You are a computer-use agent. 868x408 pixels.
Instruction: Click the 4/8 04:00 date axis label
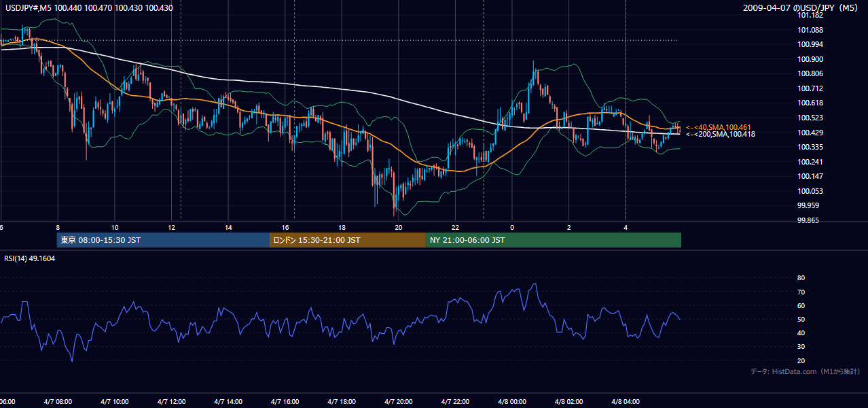click(x=626, y=402)
